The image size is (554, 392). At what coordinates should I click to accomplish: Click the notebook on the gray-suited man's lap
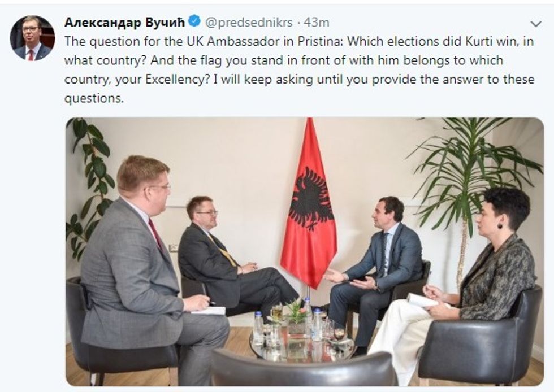208,310
